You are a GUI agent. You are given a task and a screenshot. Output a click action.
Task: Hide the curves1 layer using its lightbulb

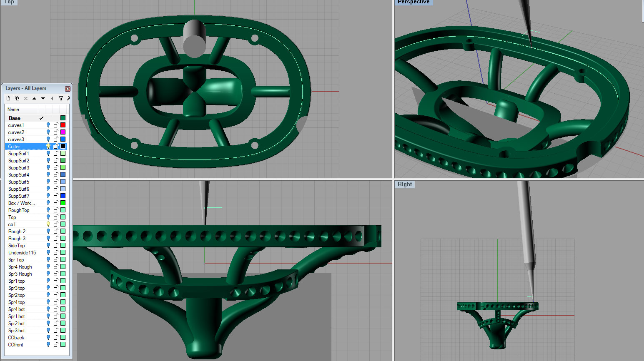pos(48,125)
